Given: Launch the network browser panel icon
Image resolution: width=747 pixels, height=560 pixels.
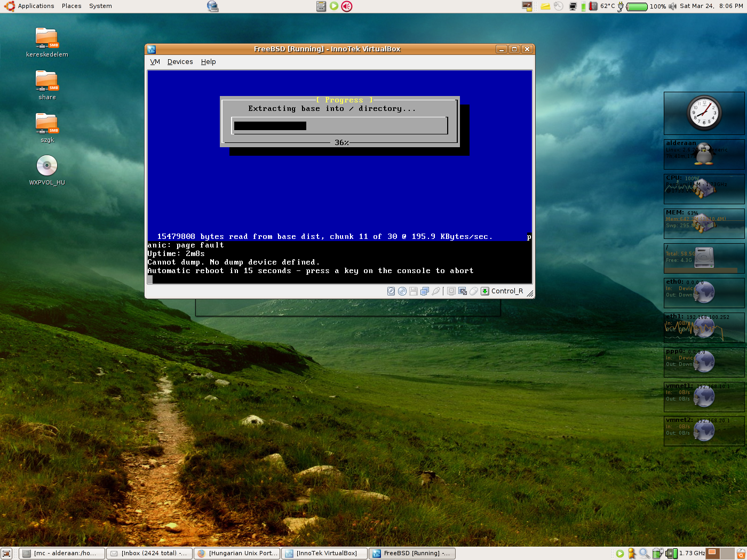Looking at the screenshot, I should 212,6.
